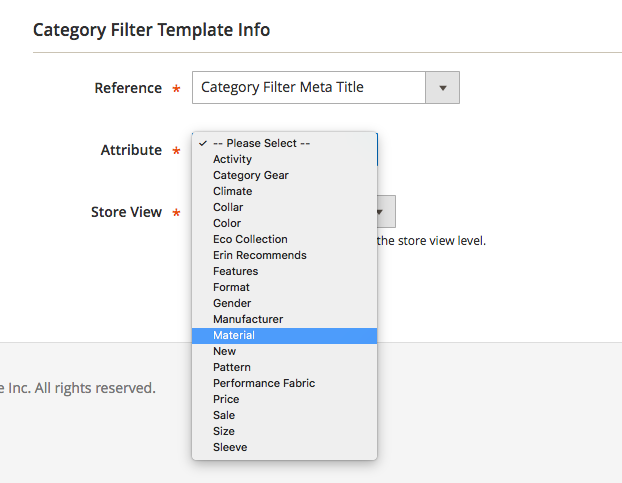Open the Reference dropdown arrow
The height and width of the screenshot is (483, 622).
click(x=442, y=88)
